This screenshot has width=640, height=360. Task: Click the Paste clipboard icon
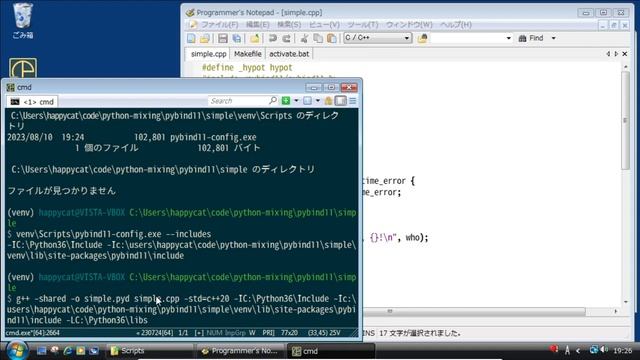(332, 38)
